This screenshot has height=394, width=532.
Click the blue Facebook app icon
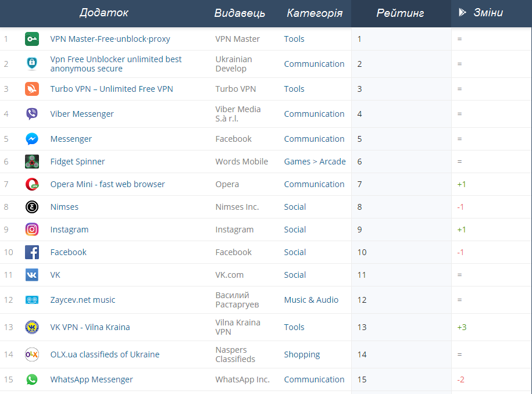click(32, 252)
